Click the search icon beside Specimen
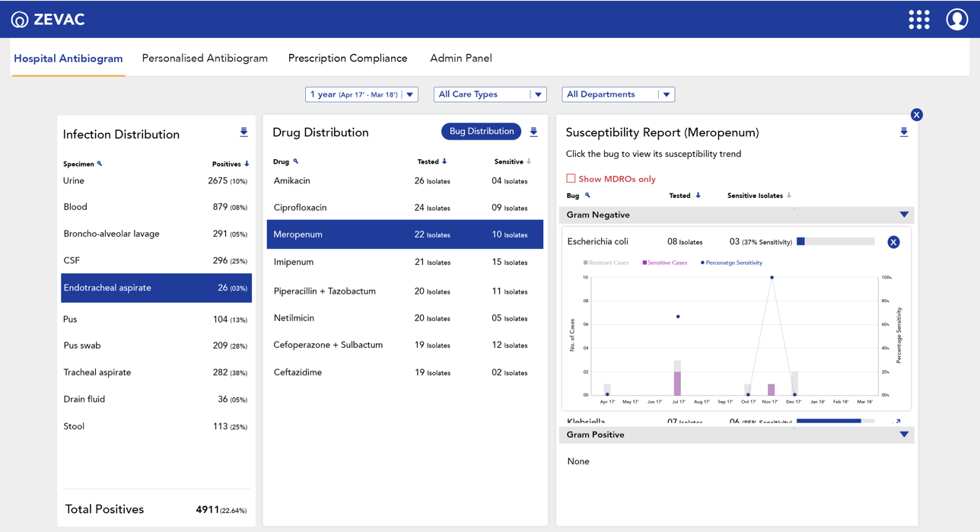Image resolution: width=980 pixels, height=532 pixels. 100,164
